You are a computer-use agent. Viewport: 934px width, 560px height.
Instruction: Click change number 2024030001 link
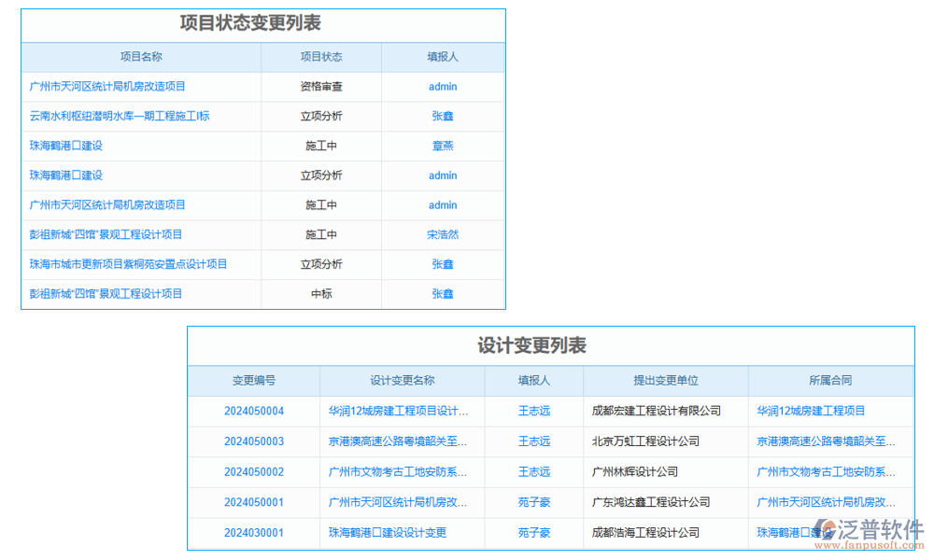tap(252, 533)
